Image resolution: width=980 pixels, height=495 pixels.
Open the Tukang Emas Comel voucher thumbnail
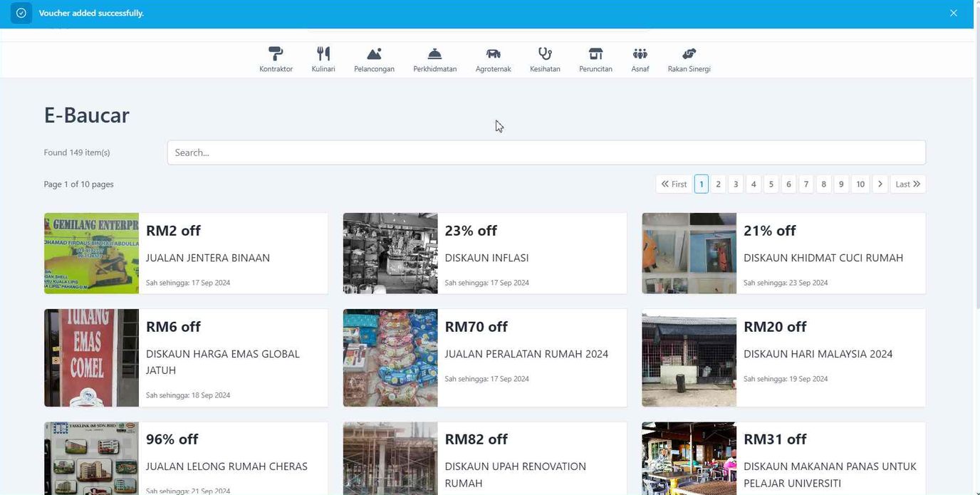tap(91, 358)
